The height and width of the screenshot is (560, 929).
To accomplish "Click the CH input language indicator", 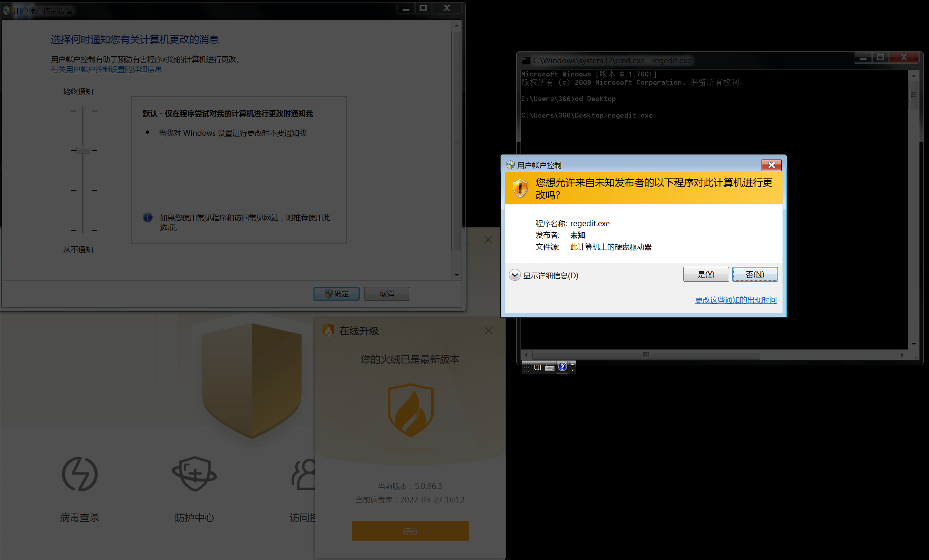I will tap(537, 368).
